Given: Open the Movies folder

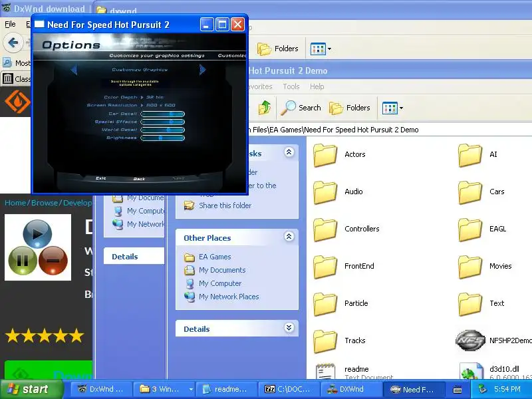Looking at the screenshot, I should pos(485,267).
